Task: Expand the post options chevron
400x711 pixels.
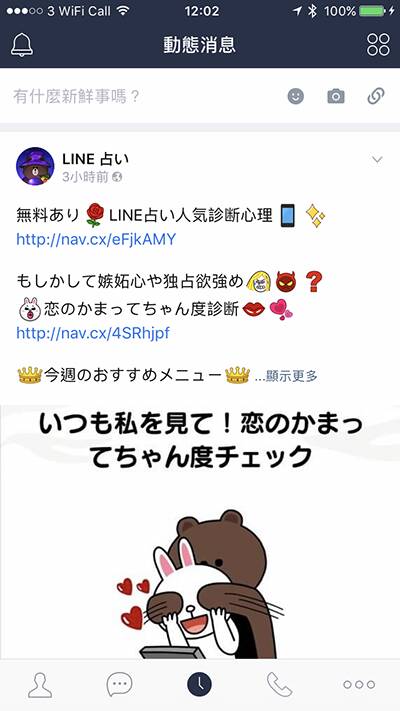Action: (377, 160)
